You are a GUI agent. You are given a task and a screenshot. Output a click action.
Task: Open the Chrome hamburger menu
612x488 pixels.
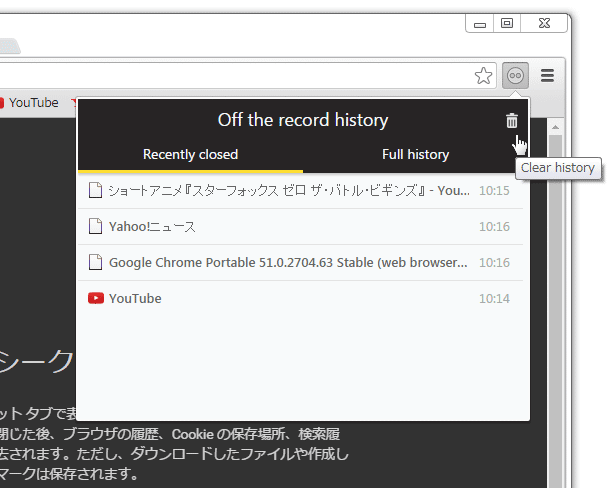pyautogui.click(x=547, y=75)
